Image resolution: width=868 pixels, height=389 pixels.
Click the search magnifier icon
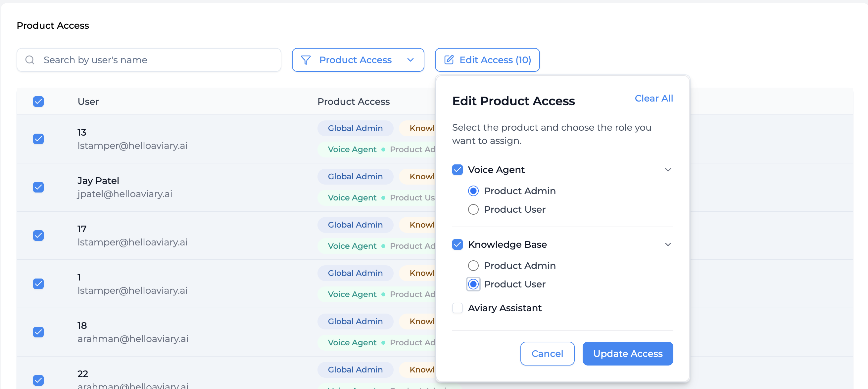[x=30, y=60]
